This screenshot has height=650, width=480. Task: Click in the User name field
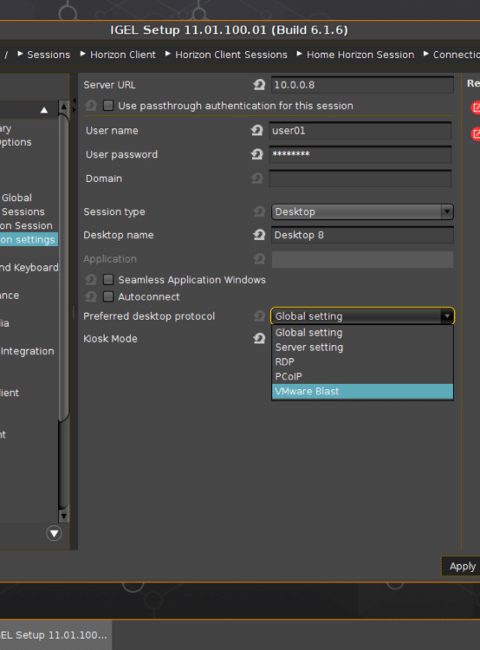[360, 131]
